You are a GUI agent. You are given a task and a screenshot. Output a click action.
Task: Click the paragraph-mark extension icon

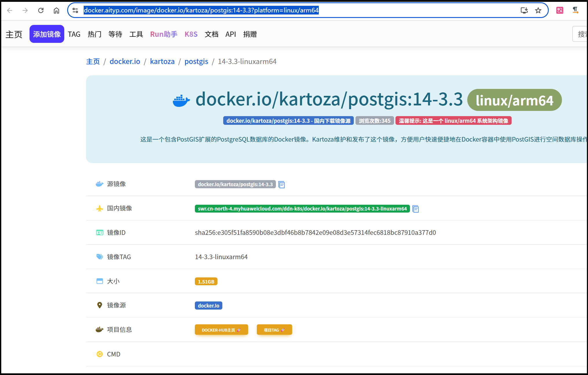575,10
